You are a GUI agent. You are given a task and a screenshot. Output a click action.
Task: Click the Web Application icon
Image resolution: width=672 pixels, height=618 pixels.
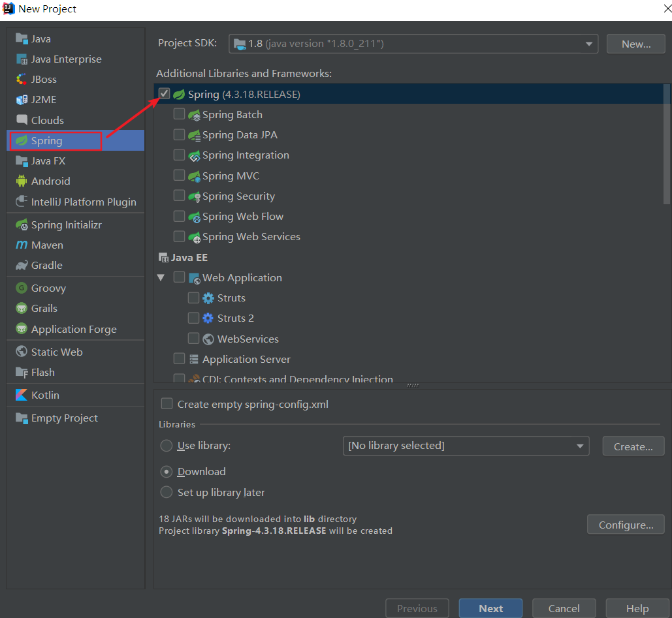point(194,279)
